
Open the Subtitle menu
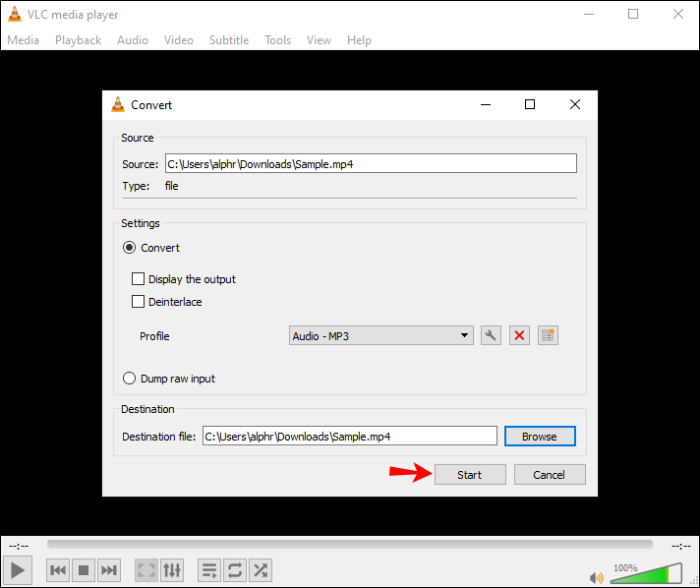[x=229, y=40]
